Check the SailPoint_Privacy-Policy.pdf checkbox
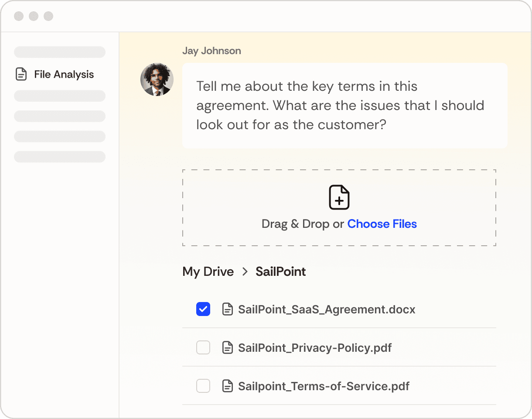This screenshot has width=532, height=419. pyautogui.click(x=203, y=347)
